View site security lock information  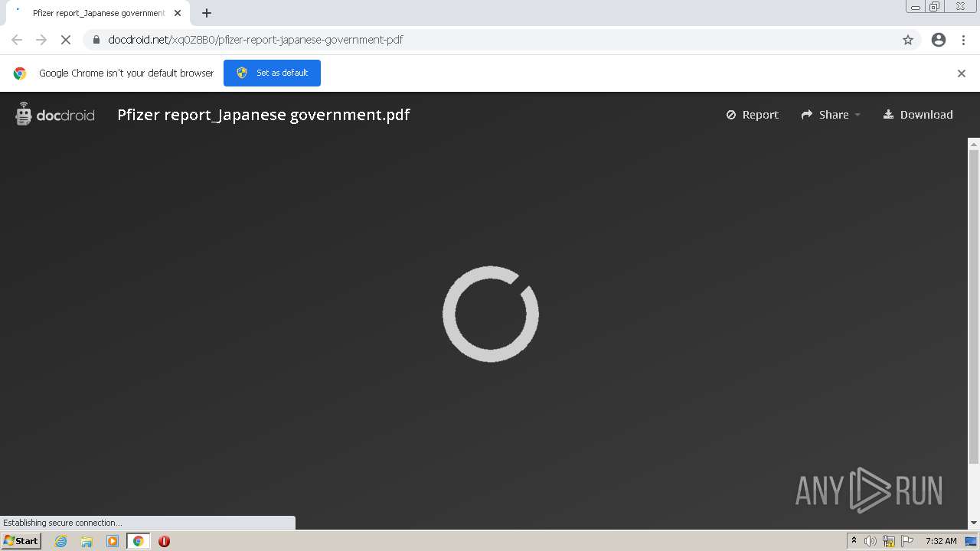(96, 40)
